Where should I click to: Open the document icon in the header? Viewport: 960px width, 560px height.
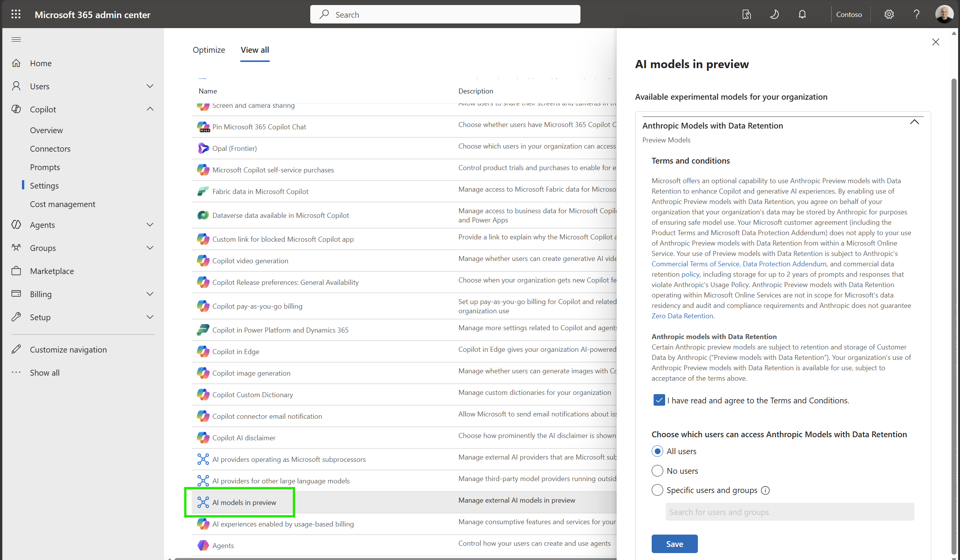coord(746,15)
